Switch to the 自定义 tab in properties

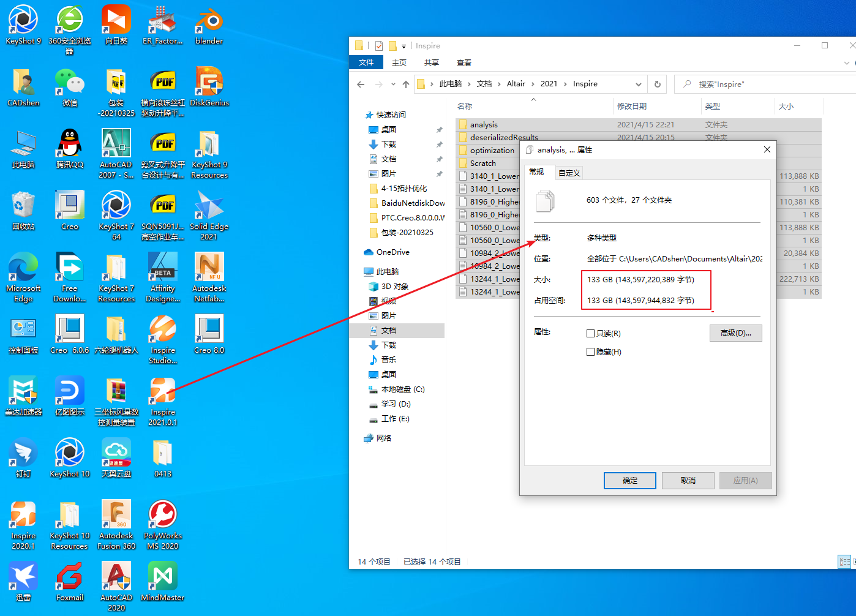coord(569,173)
